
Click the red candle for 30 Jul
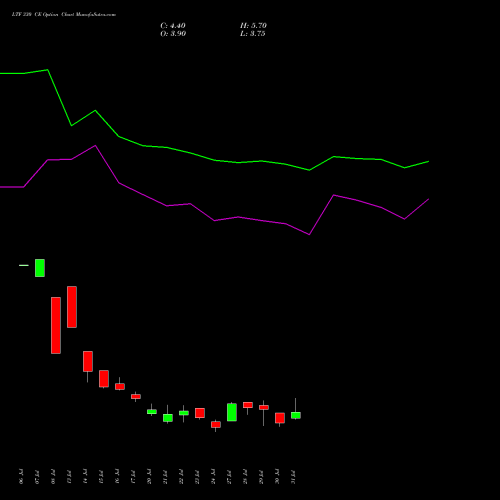[x=280, y=418]
